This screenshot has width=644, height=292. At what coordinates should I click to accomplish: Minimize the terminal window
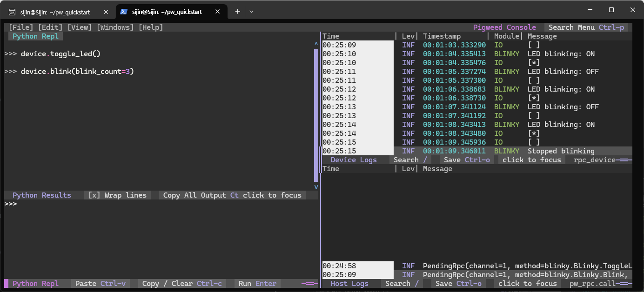pyautogui.click(x=590, y=10)
